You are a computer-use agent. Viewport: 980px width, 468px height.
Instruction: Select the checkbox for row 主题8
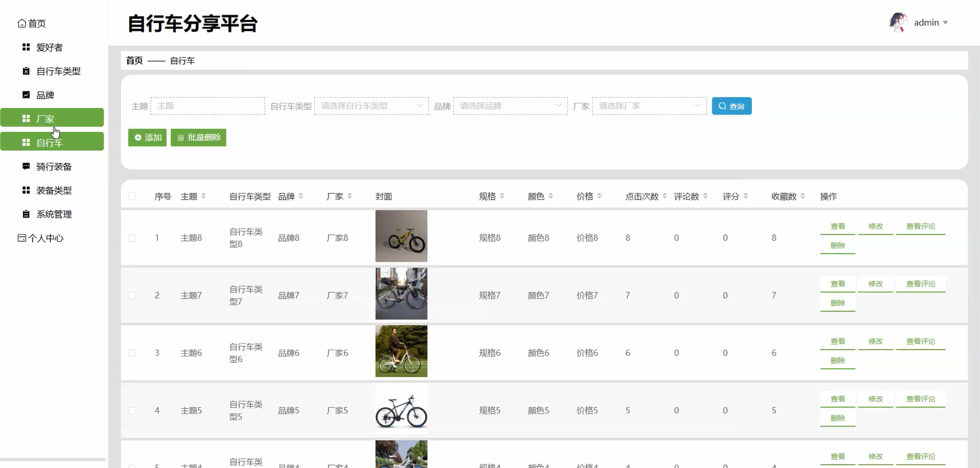(x=132, y=238)
